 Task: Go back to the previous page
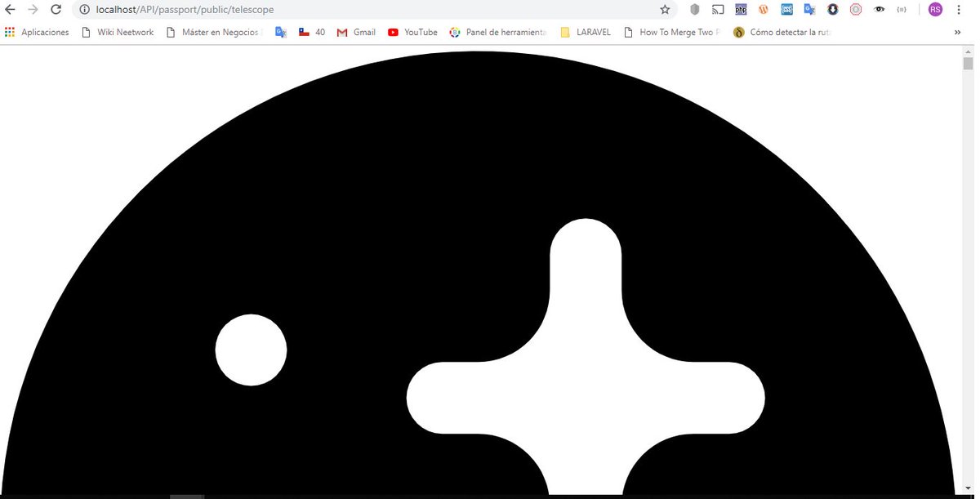(x=11, y=10)
